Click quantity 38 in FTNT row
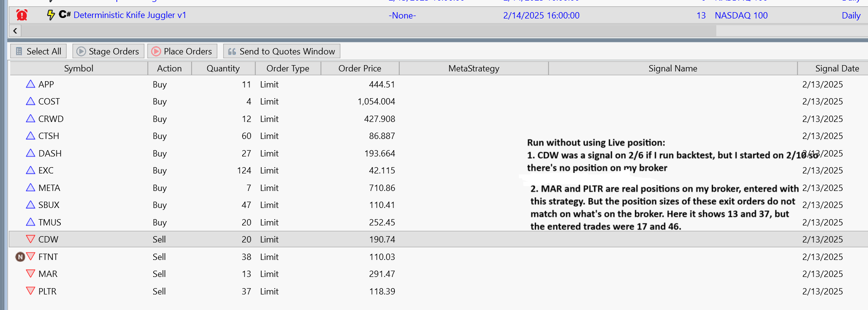This screenshot has width=868, height=310. (247, 257)
